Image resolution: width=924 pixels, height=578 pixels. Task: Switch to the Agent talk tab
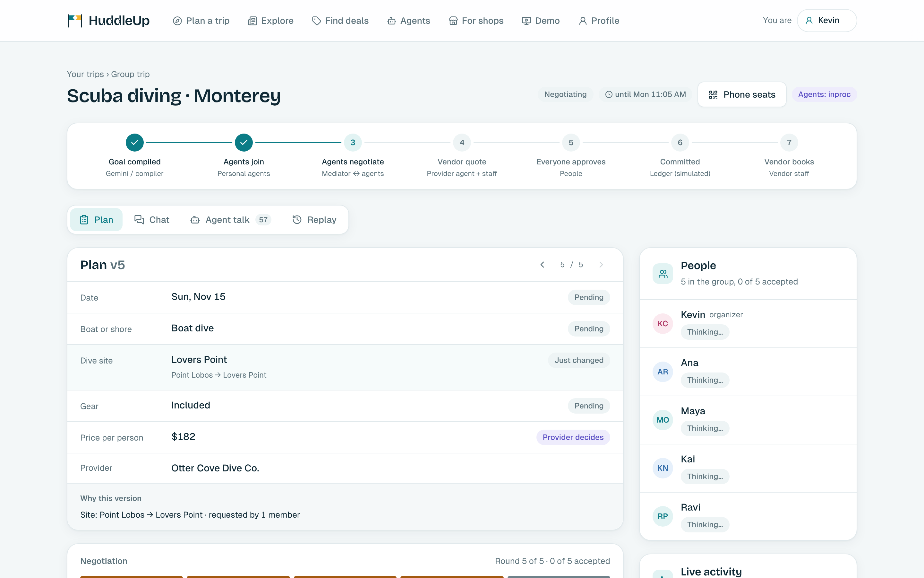coord(231,220)
